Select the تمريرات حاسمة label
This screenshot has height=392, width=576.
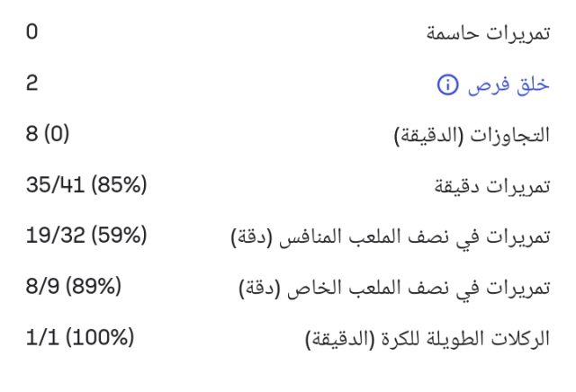[x=487, y=34]
